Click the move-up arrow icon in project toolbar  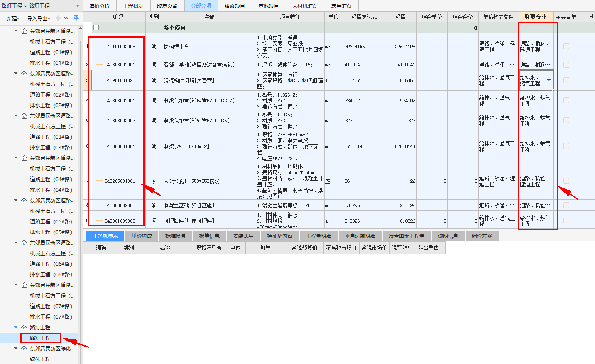pyautogui.click(x=58, y=18)
